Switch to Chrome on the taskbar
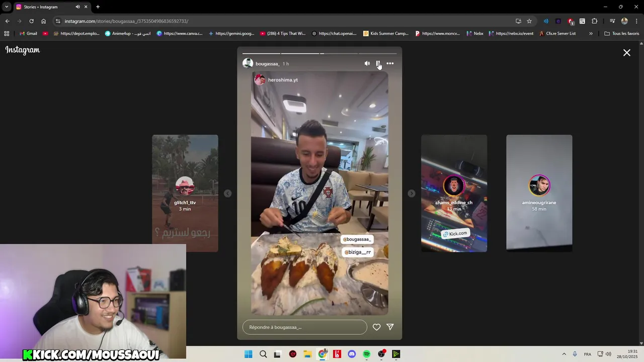 323,354
